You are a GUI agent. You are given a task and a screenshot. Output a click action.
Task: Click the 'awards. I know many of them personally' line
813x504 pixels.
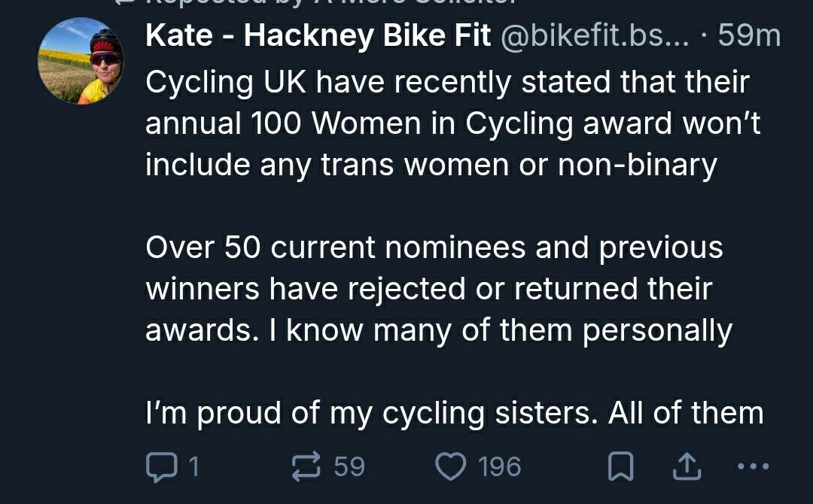coord(438,331)
